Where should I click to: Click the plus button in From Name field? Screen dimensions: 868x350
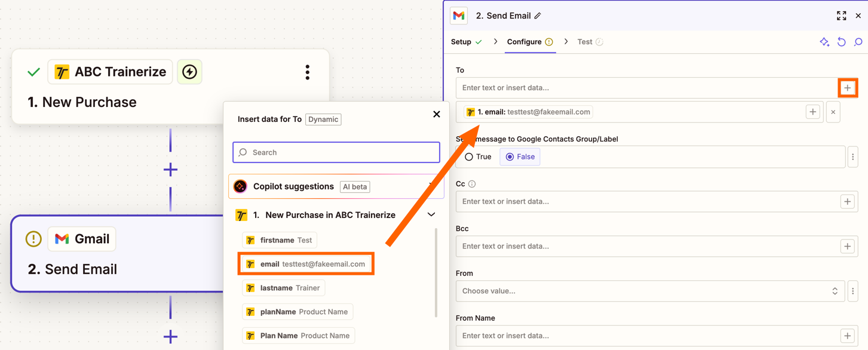847,336
